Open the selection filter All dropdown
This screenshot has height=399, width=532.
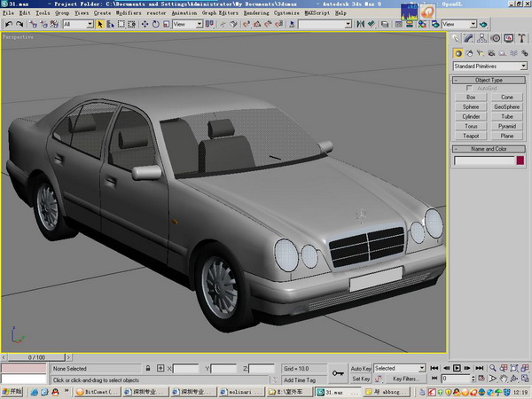click(x=78, y=24)
